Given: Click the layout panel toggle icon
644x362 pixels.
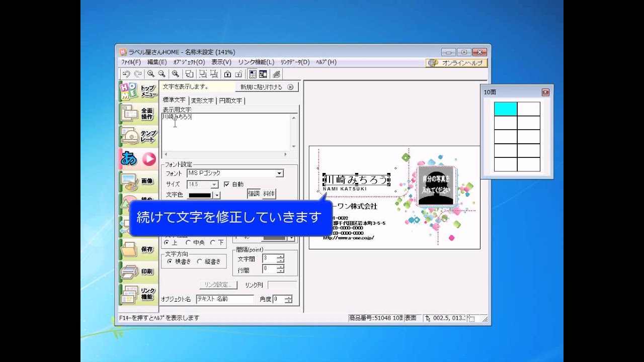Looking at the screenshot, I should [263, 74].
